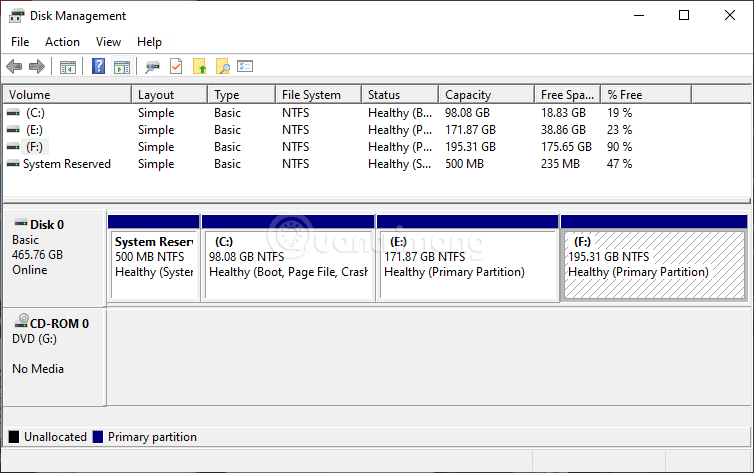
Task: Click the yellow folder with green arrow icon
Action: point(200,67)
